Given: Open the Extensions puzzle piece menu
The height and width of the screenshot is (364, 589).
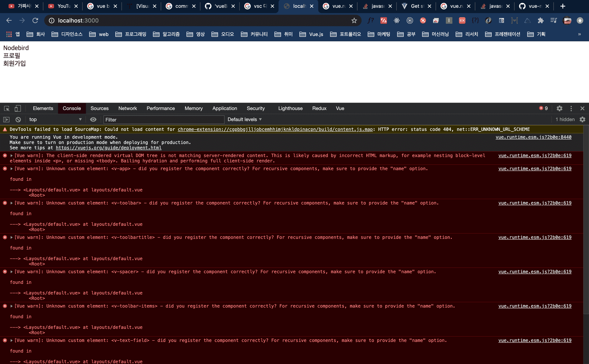Looking at the screenshot, I should [x=541, y=20].
